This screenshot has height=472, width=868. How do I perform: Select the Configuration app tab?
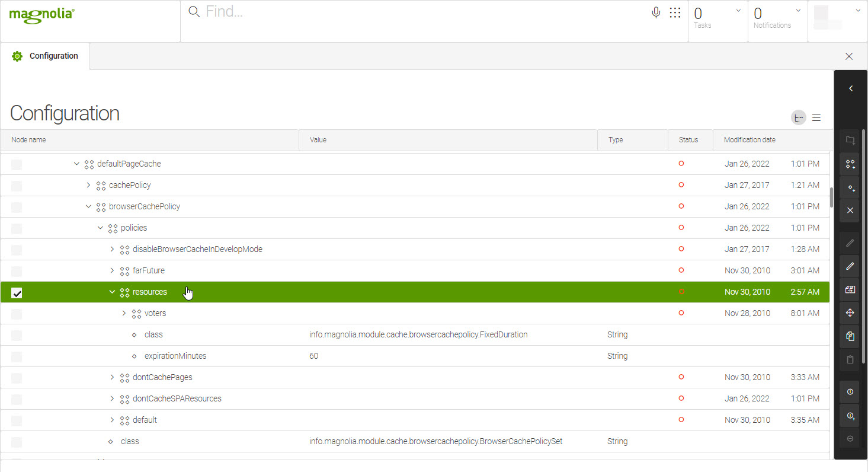click(x=45, y=56)
